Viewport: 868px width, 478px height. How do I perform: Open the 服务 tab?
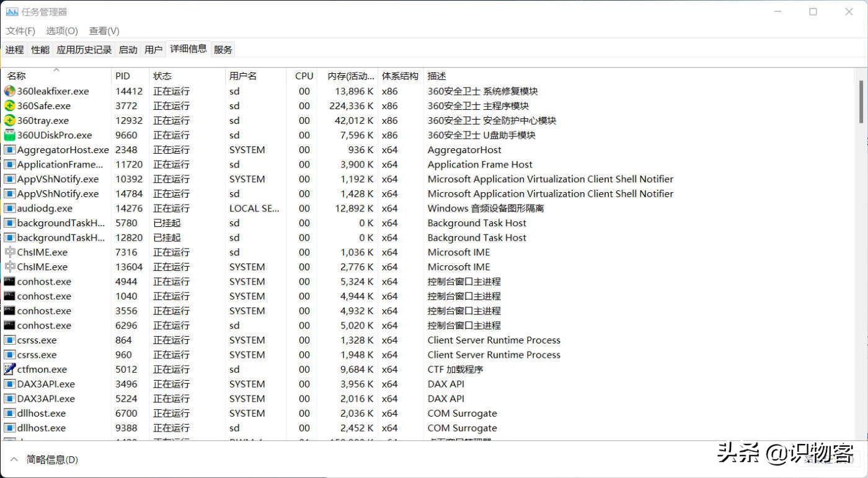pos(223,49)
